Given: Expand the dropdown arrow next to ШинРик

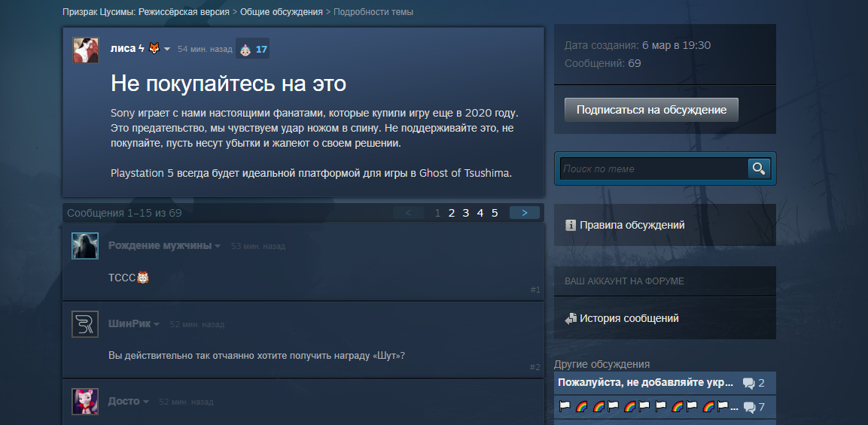Looking at the screenshot, I should pyautogui.click(x=157, y=323).
